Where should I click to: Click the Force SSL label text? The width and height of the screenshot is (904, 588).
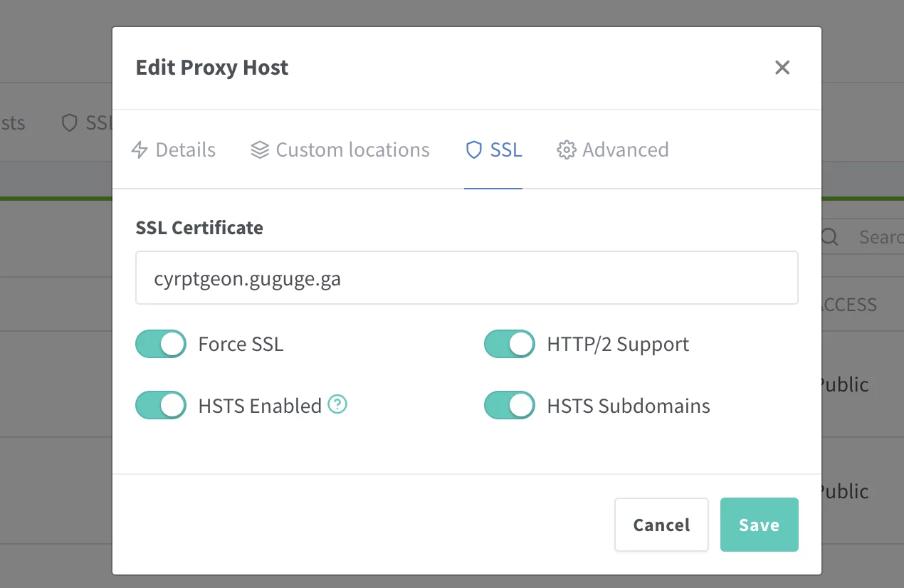[x=241, y=345]
